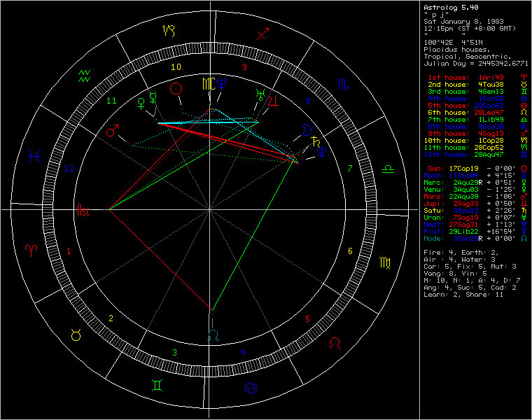Select the Mars symbol in chart
The width and height of the screenshot is (532, 420).
112,131
